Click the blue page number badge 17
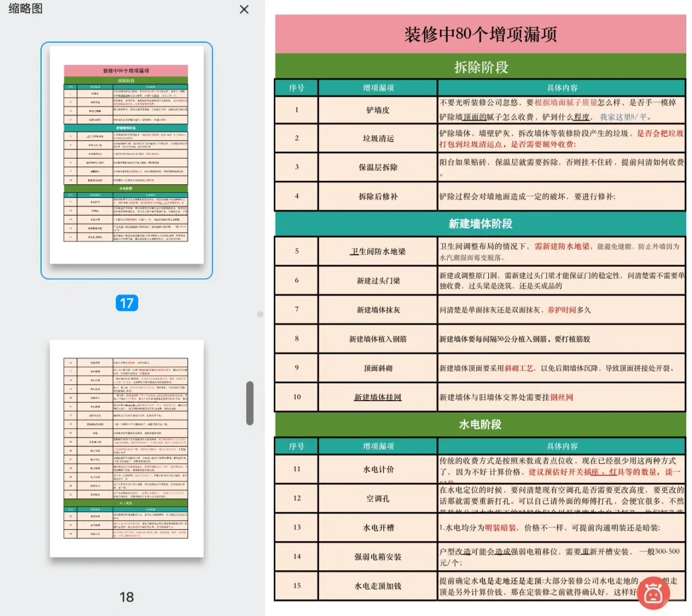Image resolution: width=692 pixels, height=616 pixels. 128,303
